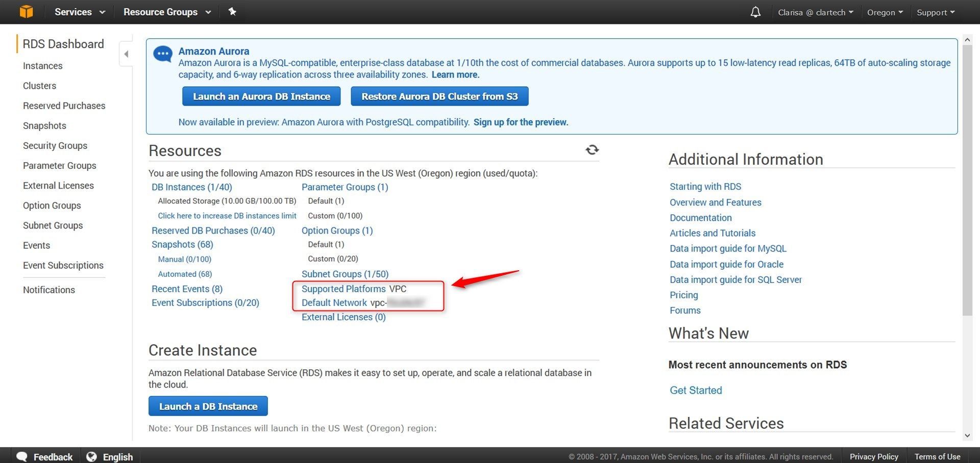
Task: Click the Amazon Aurora chat bubble icon
Action: pos(163,54)
